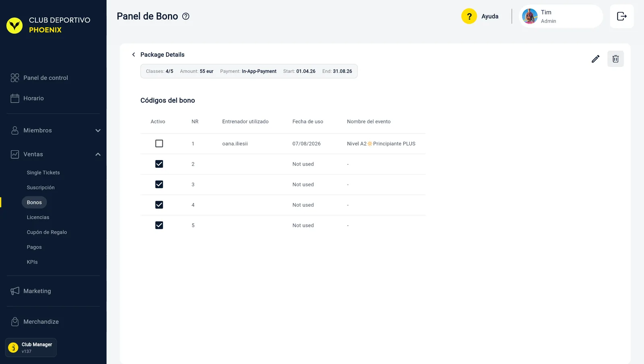Select KPIs submenu item
This screenshot has height=364, width=644.
point(32,262)
